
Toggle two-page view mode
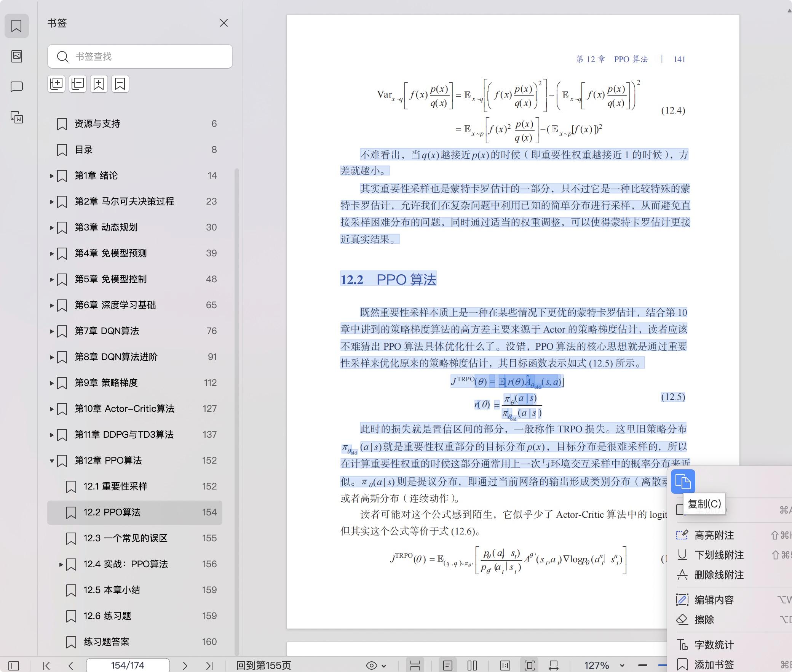[x=472, y=666]
